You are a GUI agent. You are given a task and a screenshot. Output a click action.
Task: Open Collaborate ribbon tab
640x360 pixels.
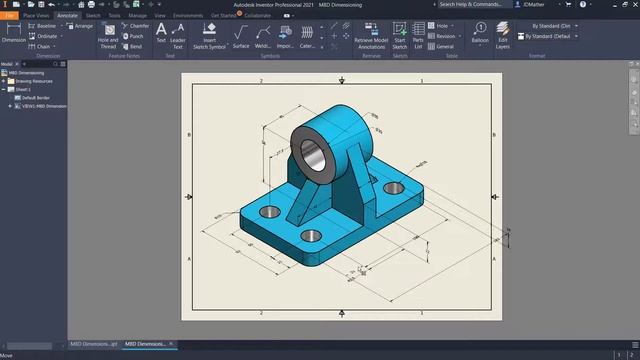click(258, 16)
